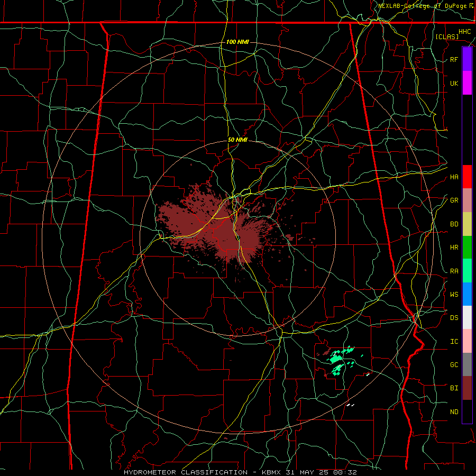Click the green rain echo cluster in the southeast

point(340,360)
